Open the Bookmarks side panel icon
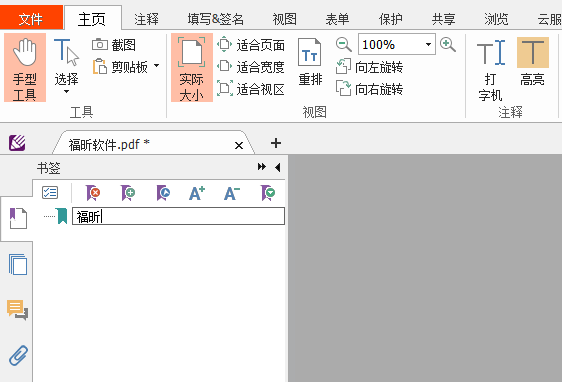The image size is (562, 382). pos(18,218)
